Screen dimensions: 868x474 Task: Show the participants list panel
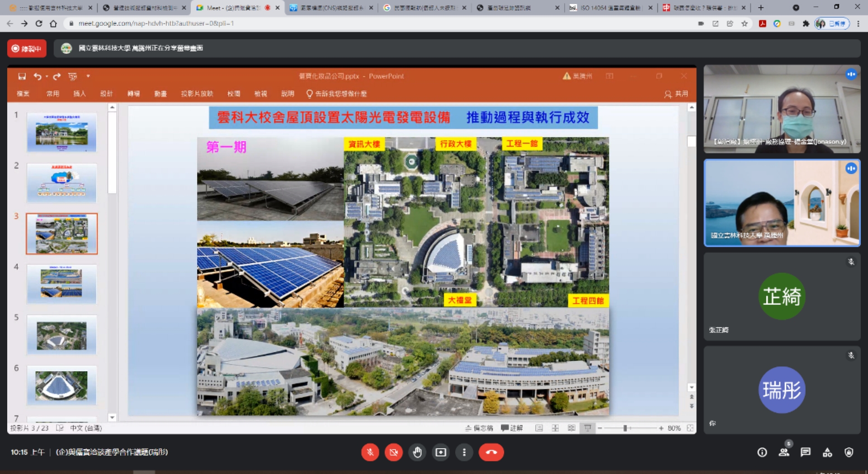(784, 452)
